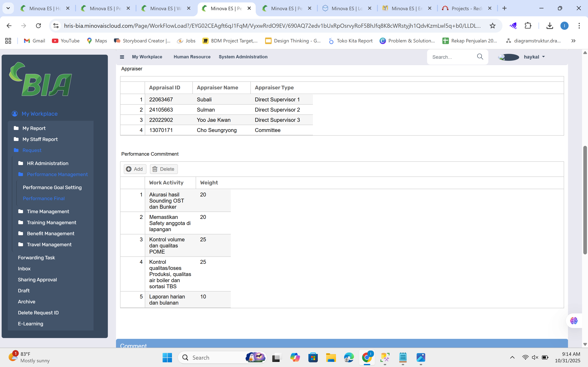Click the BIA logo in sidebar
Screen dimensions: 588x367
(41, 79)
